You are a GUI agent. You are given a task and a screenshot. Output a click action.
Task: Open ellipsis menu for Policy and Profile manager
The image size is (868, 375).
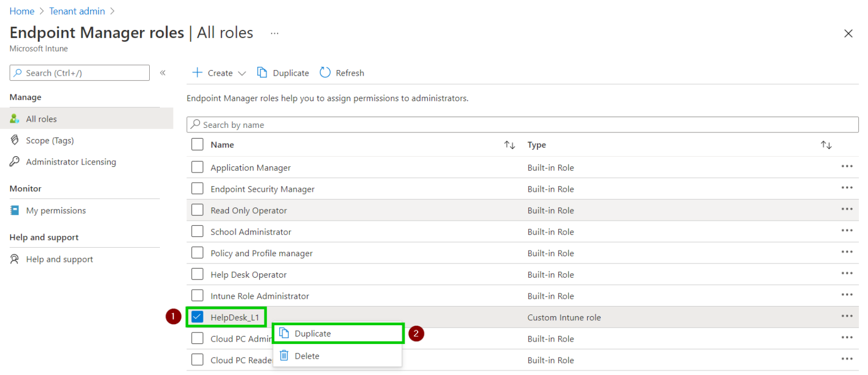(847, 252)
